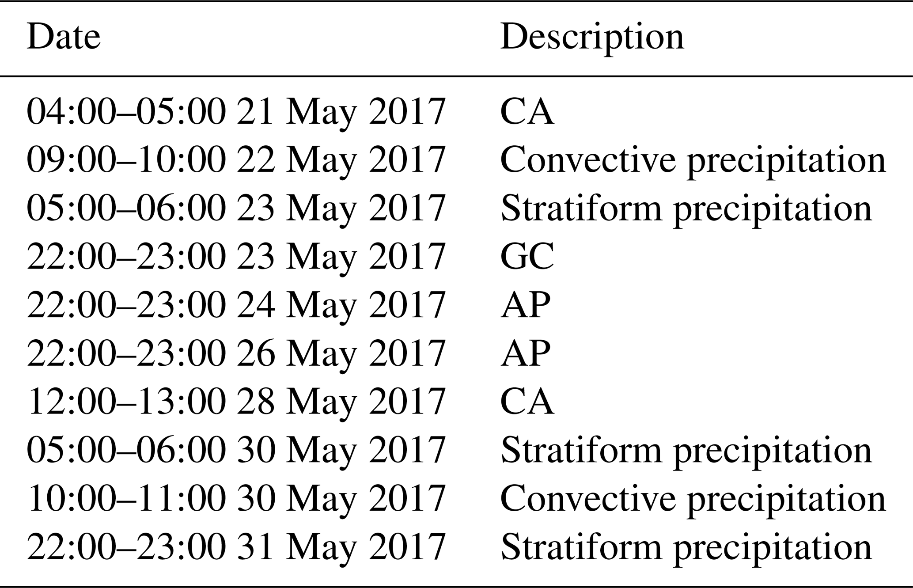Screen dimensions: 913x588
Task: Select the 04:00–05:00 21 May 2017 date cell
Action: [x=236, y=111]
